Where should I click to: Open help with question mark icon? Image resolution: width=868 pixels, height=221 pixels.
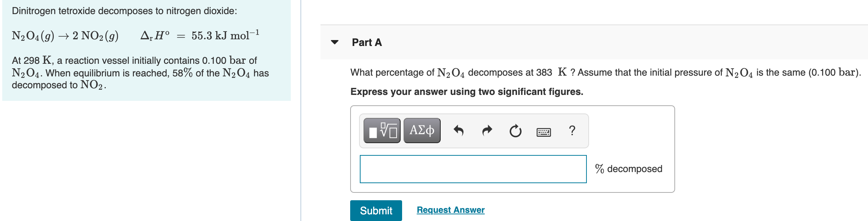(x=572, y=131)
